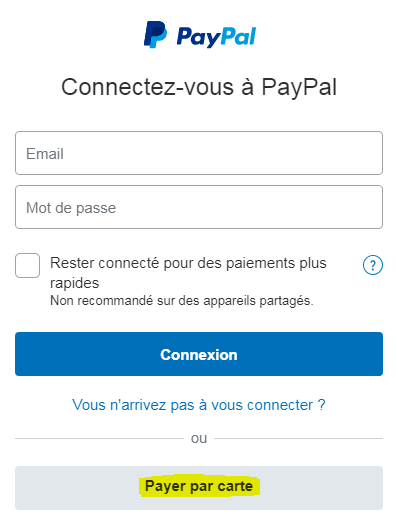
Task: Choose the Payer par carte button
Action: pos(199,488)
